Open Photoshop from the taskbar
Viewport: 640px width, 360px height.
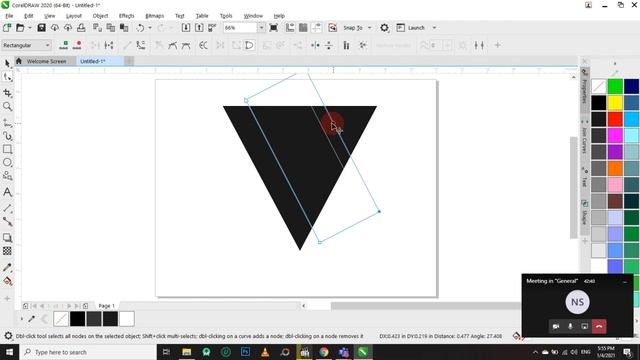click(245, 352)
